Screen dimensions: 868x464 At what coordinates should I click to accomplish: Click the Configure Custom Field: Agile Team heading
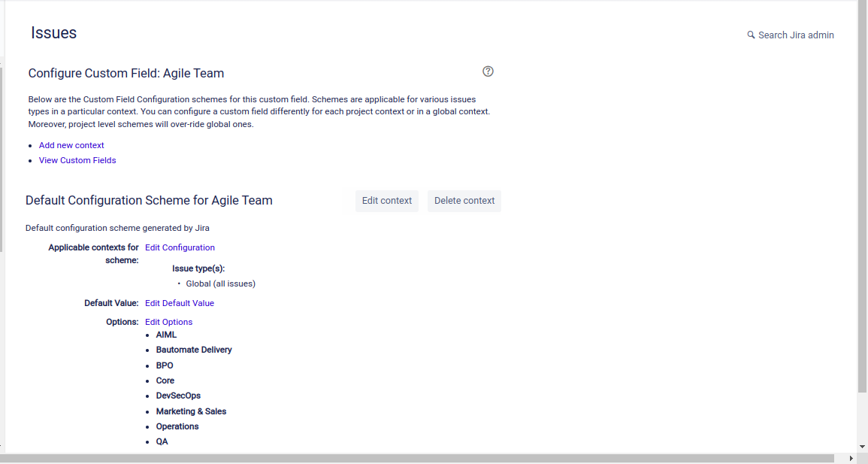(x=126, y=73)
